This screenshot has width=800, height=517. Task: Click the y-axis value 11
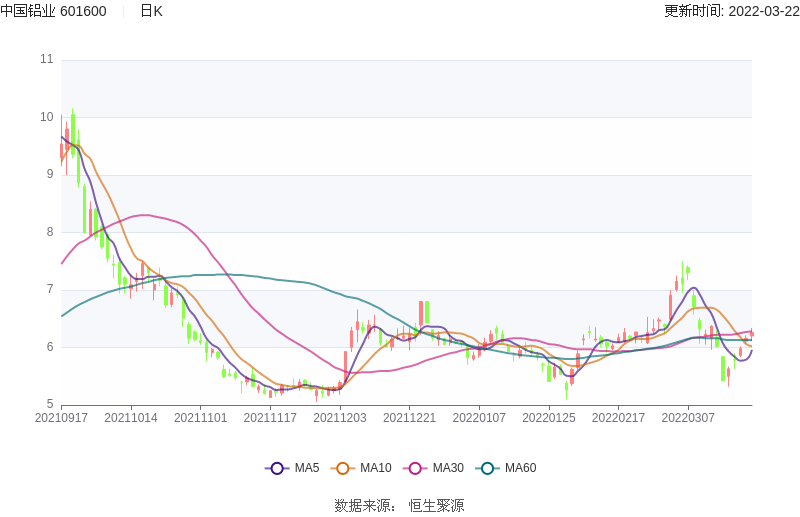point(47,59)
